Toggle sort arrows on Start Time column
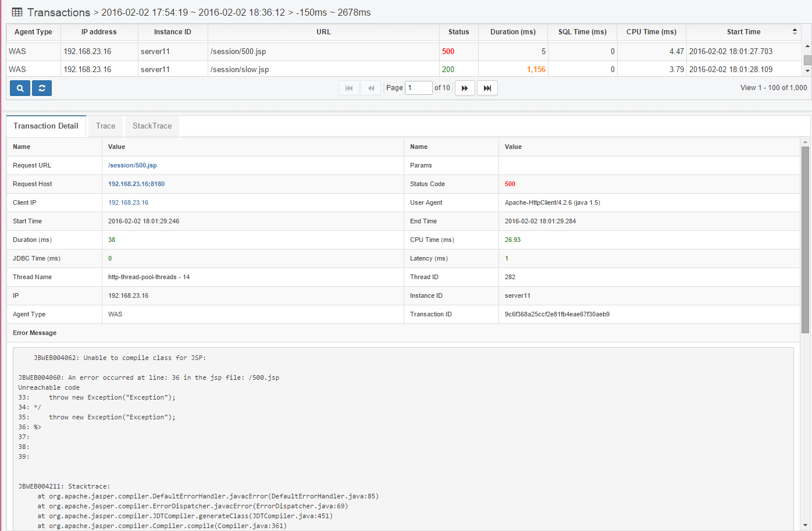Screen dimensions: 812x531 tap(795, 32)
